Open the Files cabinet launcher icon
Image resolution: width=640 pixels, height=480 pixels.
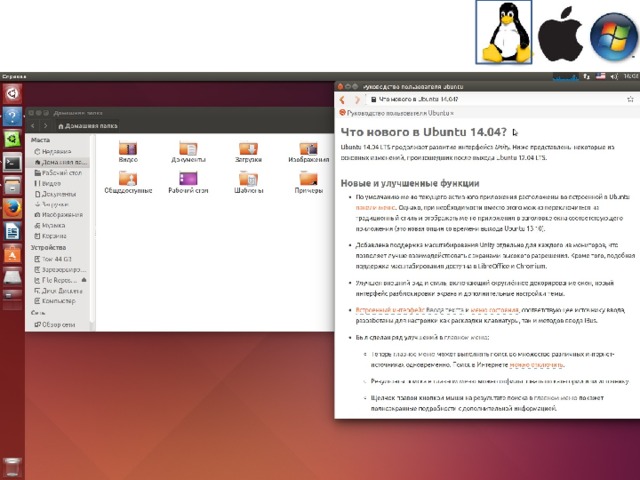[x=12, y=186]
